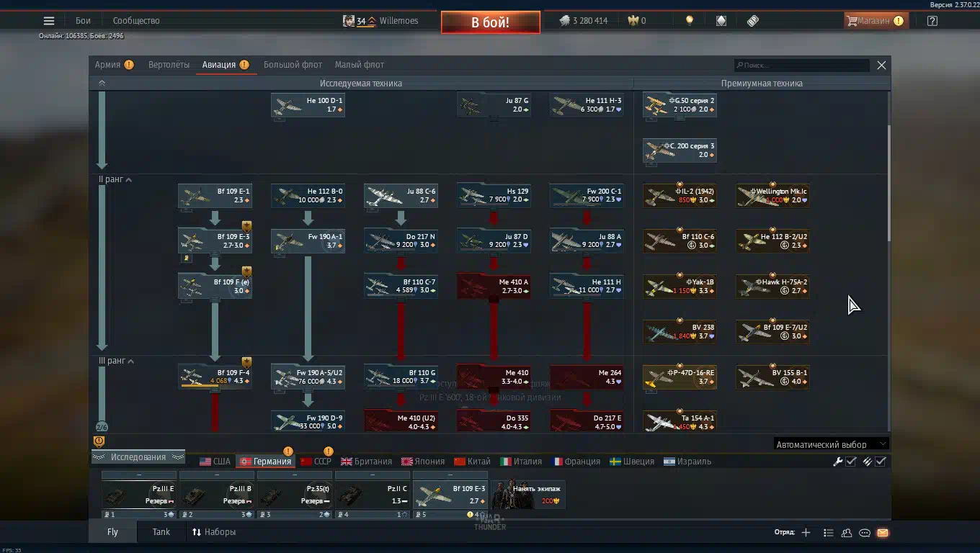This screenshot has height=553, width=980.
Task: Select the СССР nation tab
Action: (316, 462)
